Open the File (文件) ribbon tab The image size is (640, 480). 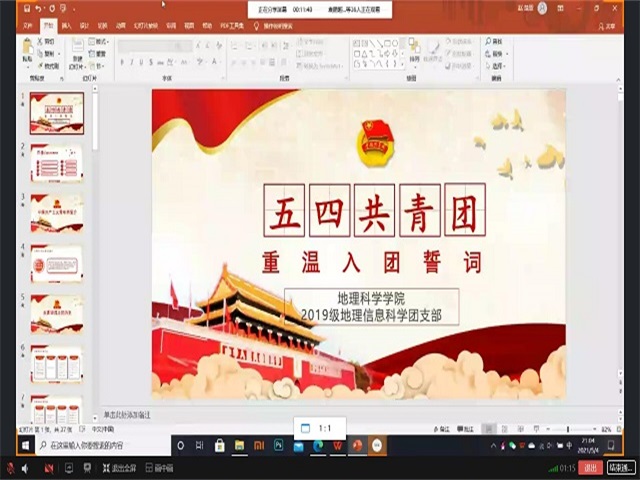(28, 26)
